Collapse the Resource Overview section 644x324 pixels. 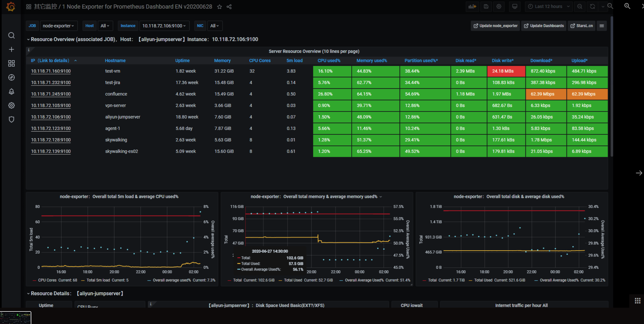click(28, 39)
